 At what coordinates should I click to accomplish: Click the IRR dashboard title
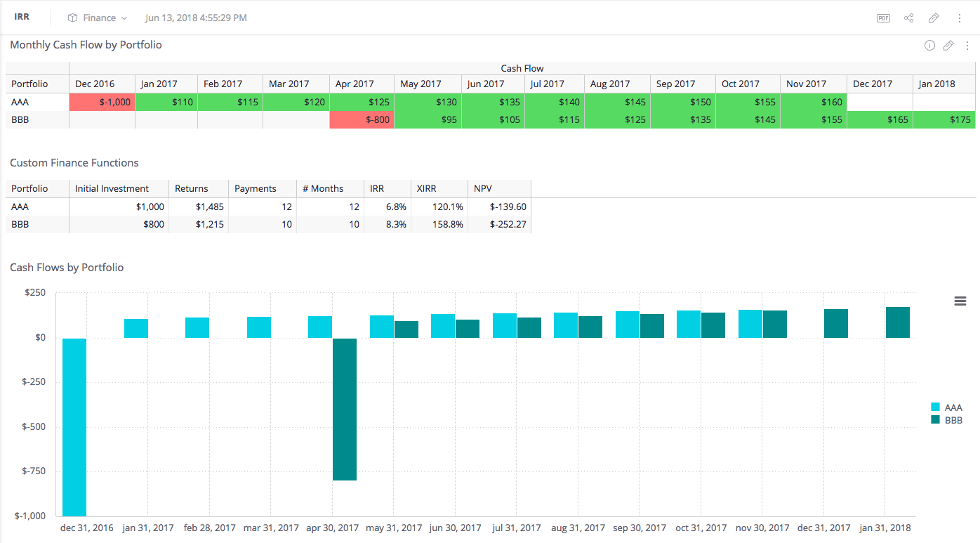(22, 18)
